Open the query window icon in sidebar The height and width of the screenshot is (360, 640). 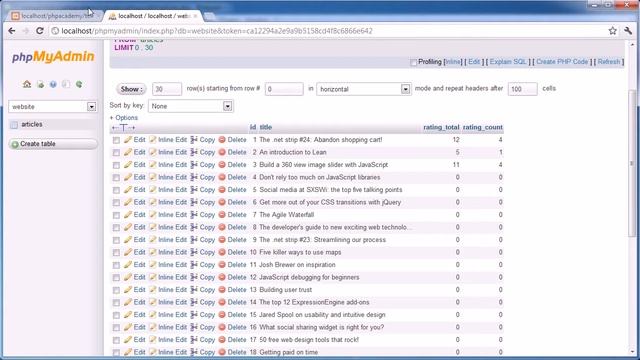point(66,84)
